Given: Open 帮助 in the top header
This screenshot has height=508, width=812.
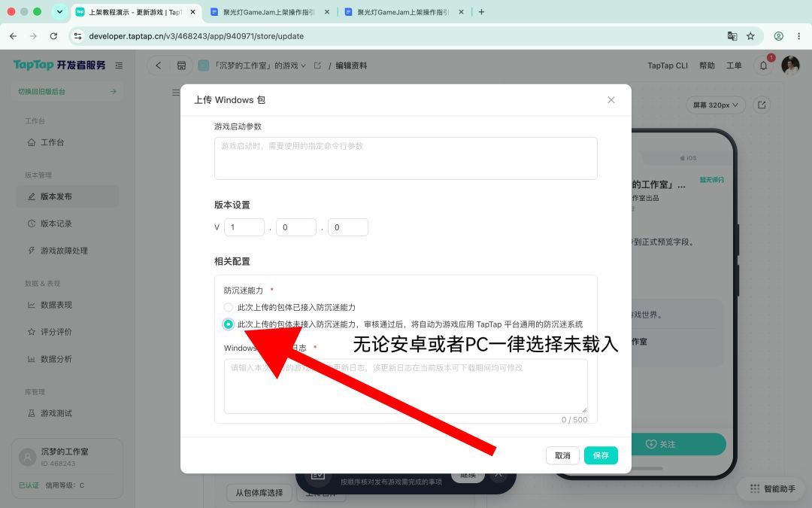Looking at the screenshot, I should click(707, 65).
